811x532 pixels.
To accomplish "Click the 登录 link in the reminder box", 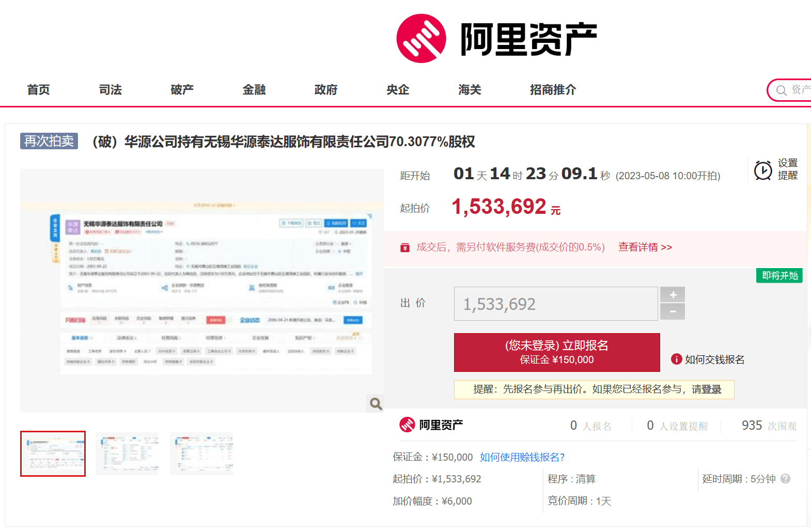I will (712, 389).
